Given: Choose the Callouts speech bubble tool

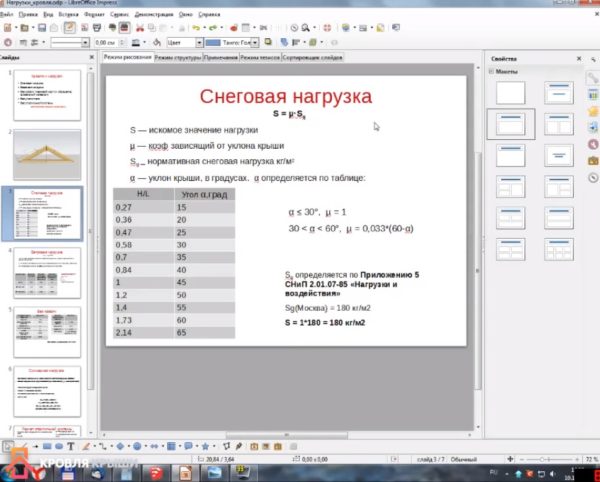Looking at the screenshot, I should 188,446.
